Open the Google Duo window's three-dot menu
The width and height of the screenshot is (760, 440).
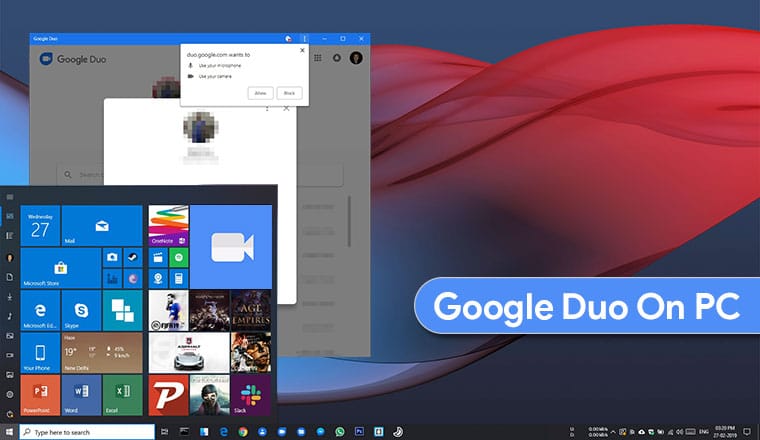tap(305, 38)
